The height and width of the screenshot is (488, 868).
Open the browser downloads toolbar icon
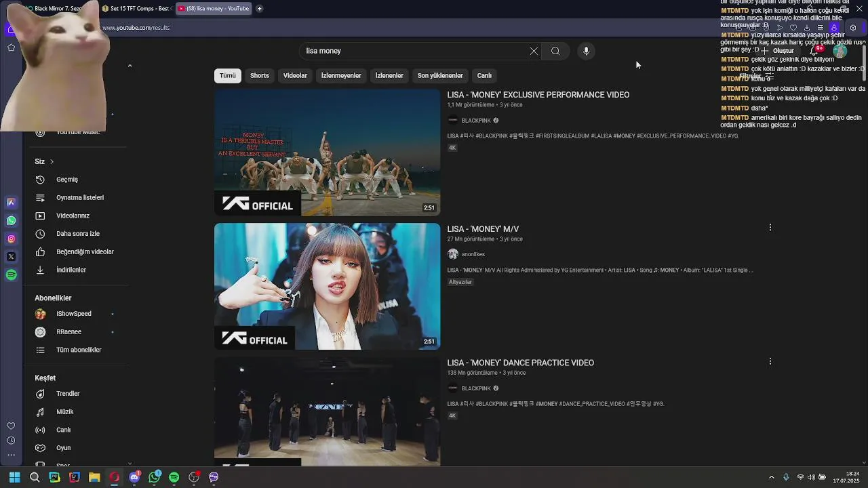806,28
